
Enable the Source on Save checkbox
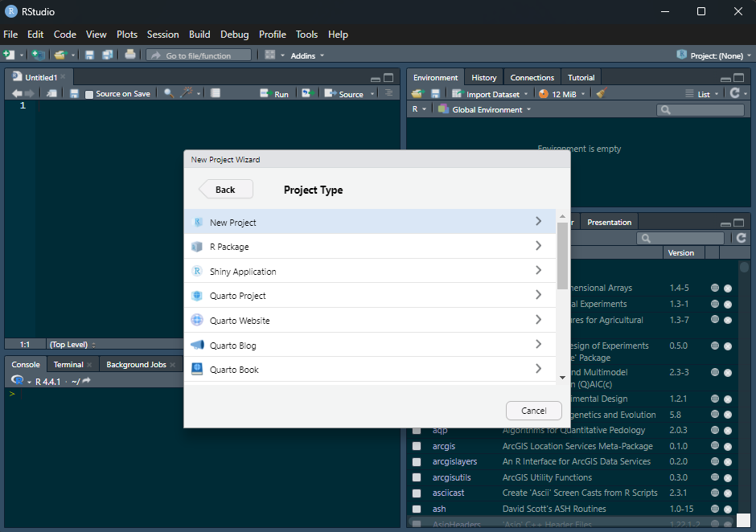pyautogui.click(x=89, y=95)
